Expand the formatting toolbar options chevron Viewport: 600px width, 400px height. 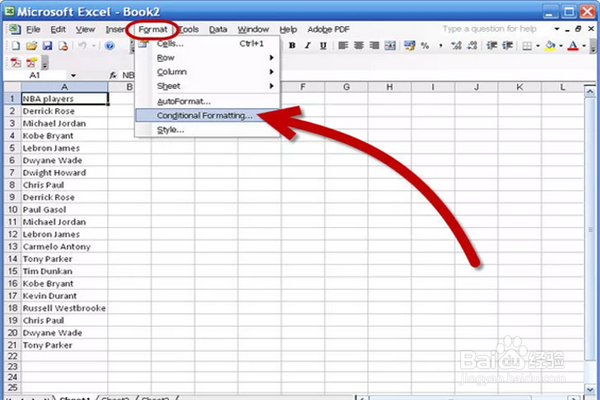point(593,47)
